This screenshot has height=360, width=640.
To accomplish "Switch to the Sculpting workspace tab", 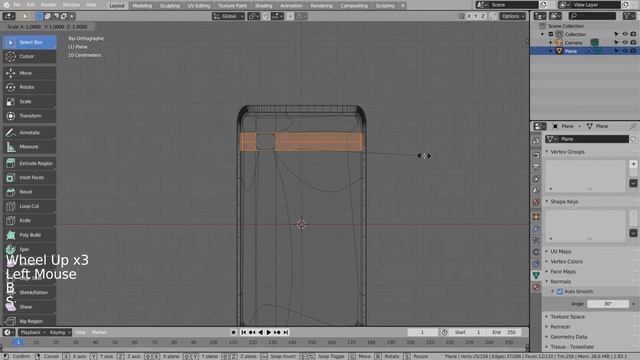I will click(x=170, y=6).
